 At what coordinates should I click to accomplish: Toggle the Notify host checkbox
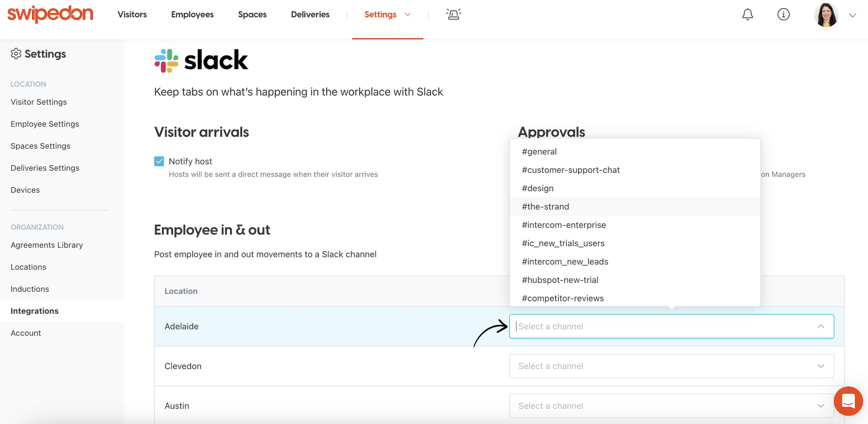coord(159,161)
